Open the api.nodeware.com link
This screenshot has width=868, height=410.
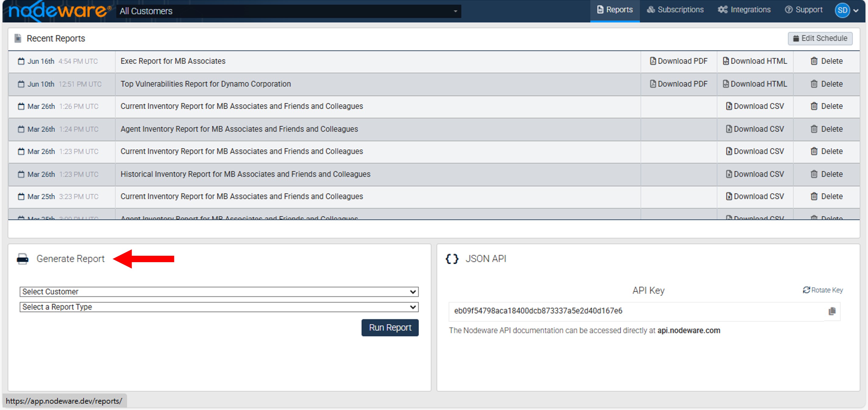point(688,330)
